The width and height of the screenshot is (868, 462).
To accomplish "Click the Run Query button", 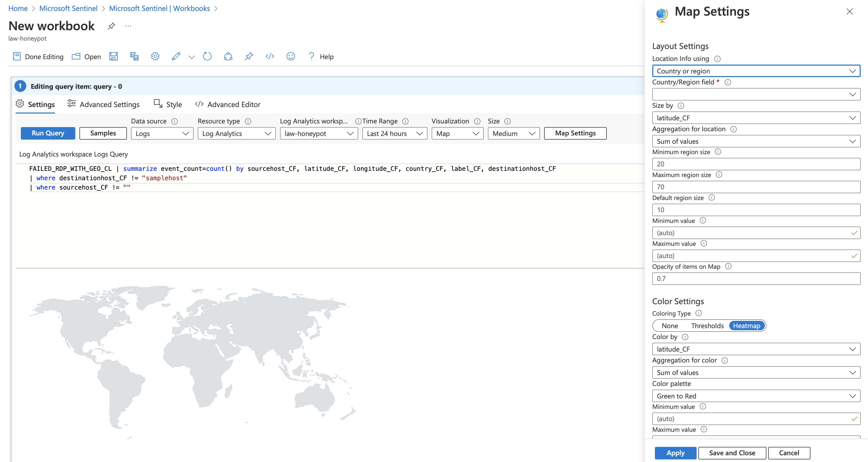I will tap(48, 133).
